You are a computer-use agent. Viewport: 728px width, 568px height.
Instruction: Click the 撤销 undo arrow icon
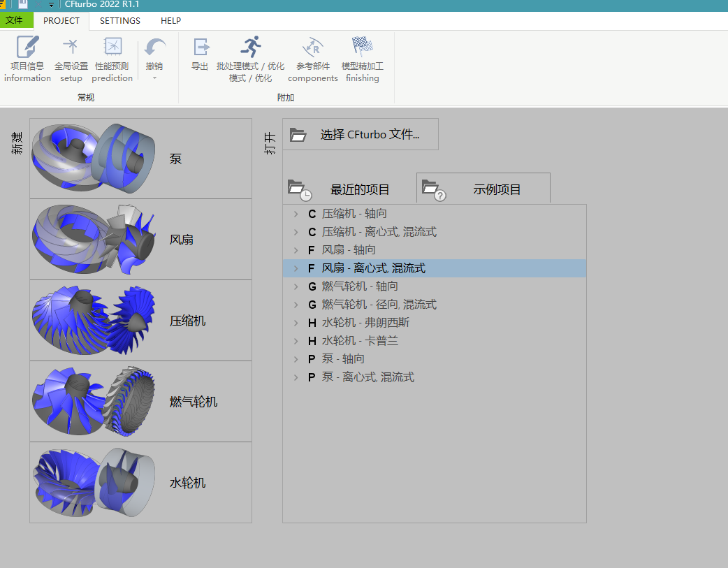coord(154,48)
